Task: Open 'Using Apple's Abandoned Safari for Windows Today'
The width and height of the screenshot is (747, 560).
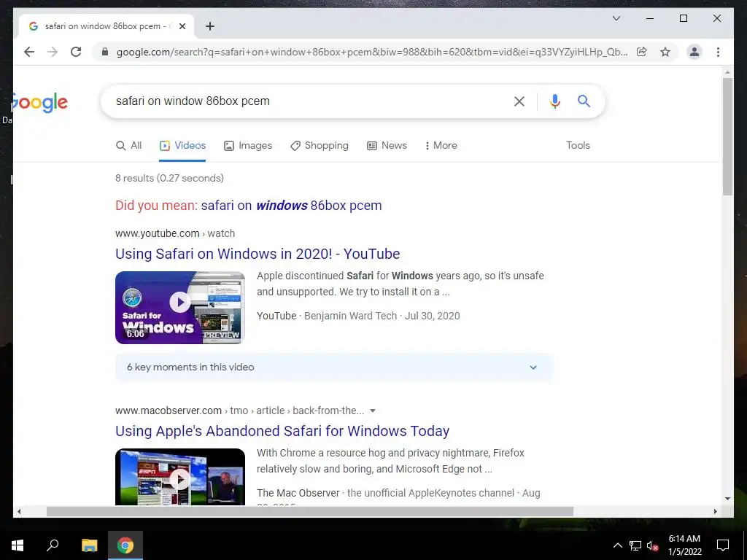Action: [282, 430]
